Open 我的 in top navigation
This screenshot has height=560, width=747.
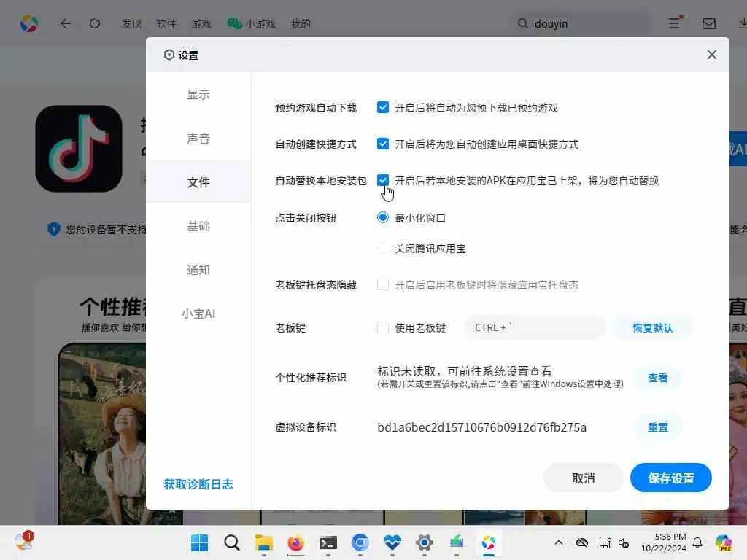tap(301, 23)
